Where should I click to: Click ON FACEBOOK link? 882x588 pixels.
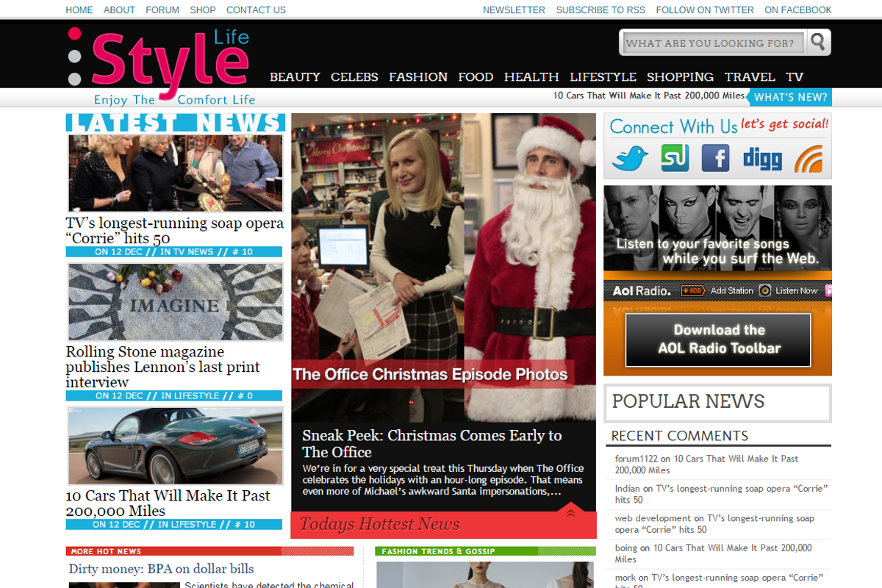[x=798, y=10]
